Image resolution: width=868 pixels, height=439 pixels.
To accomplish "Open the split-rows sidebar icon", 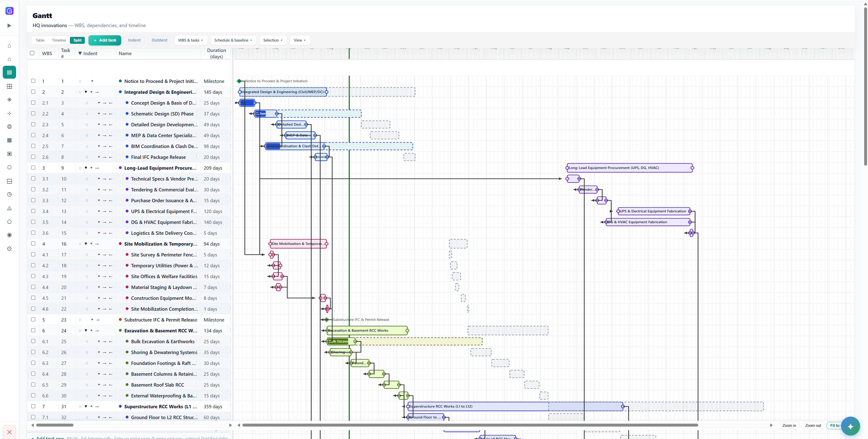I will 9,181.
